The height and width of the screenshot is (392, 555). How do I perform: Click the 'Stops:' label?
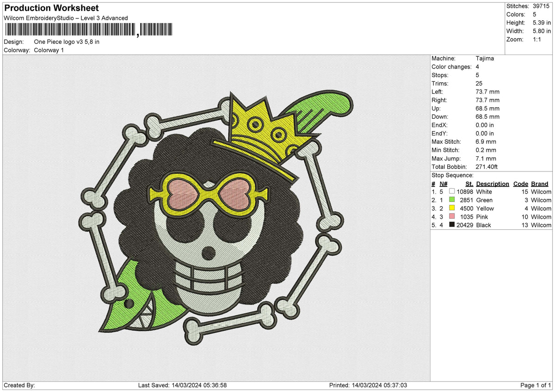pyautogui.click(x=440, y=75)
